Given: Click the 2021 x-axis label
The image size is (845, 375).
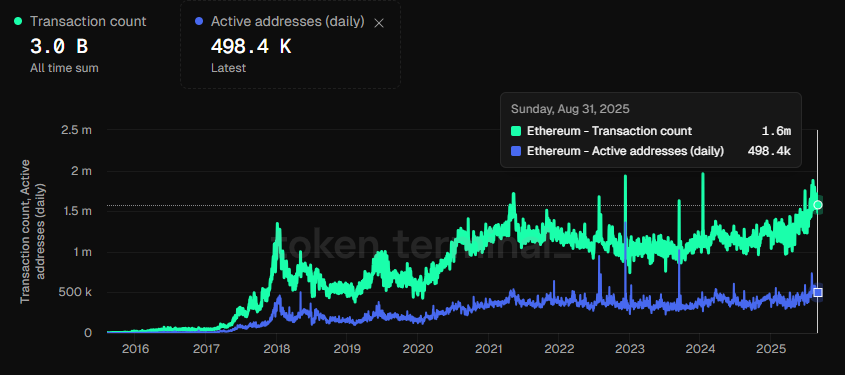Looking at the screenshot, I should click(x=488, y=349).
